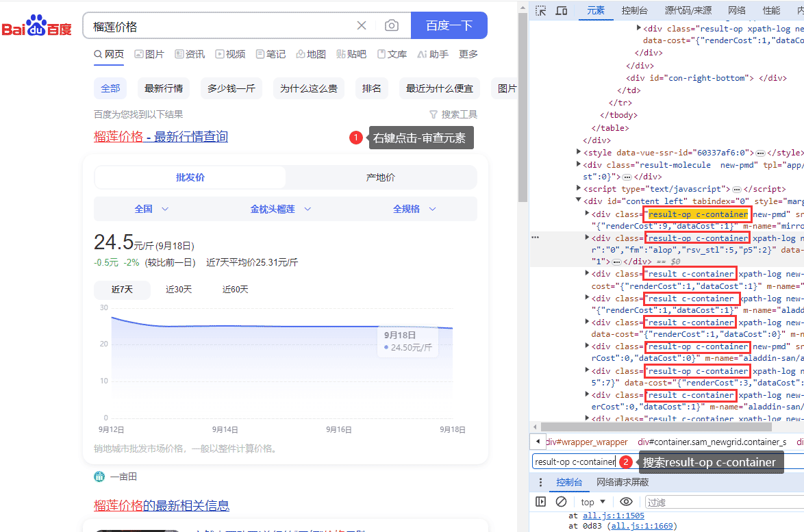The image size is (804, 532).
Task: Select the 全部 filter chip
Action: point(110,89)
